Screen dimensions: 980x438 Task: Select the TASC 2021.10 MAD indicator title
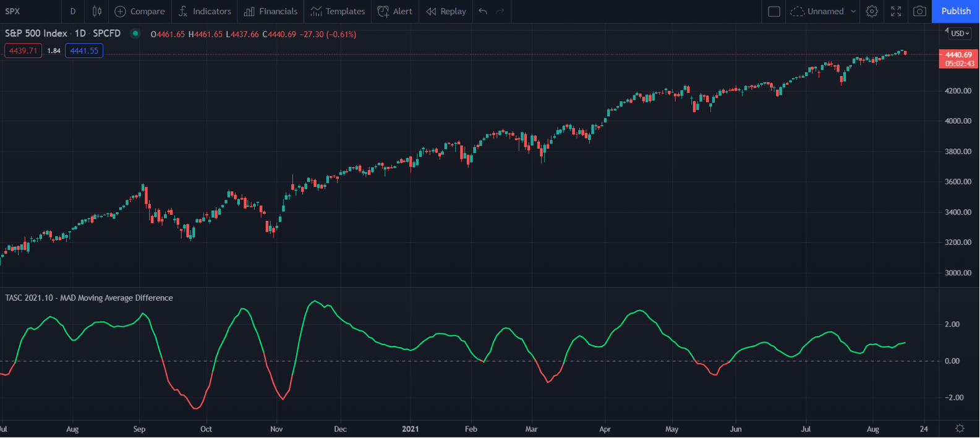click(89, 298)
